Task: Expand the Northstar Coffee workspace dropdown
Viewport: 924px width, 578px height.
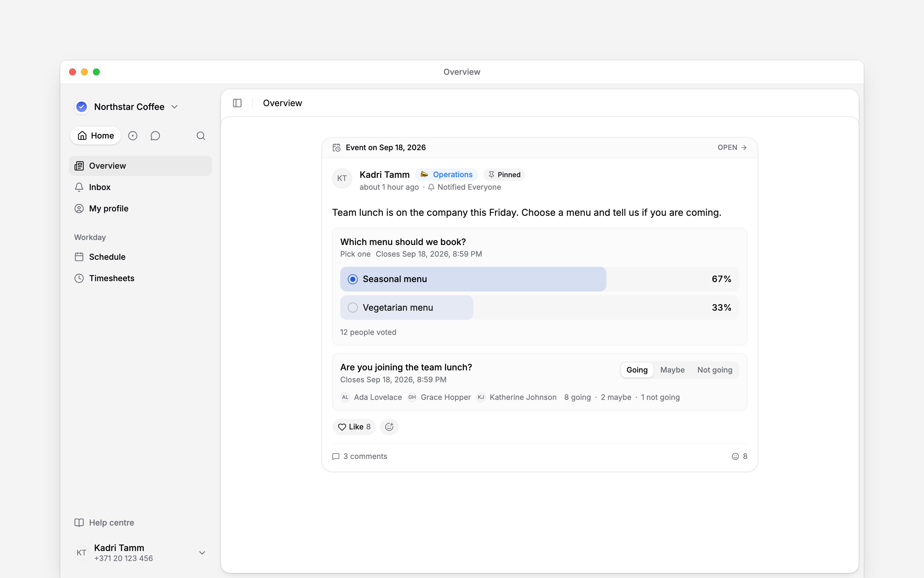Action: click(175, 107)
